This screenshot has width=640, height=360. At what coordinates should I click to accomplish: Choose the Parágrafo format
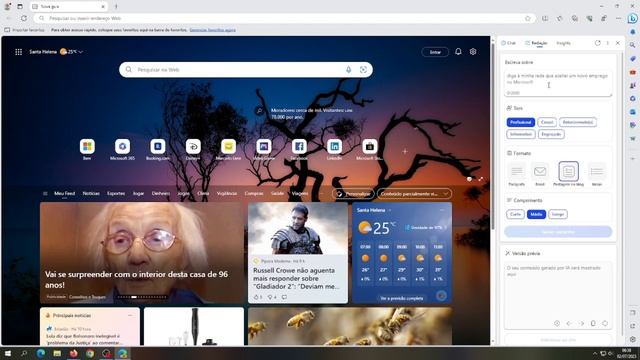(x=517, y=173)
